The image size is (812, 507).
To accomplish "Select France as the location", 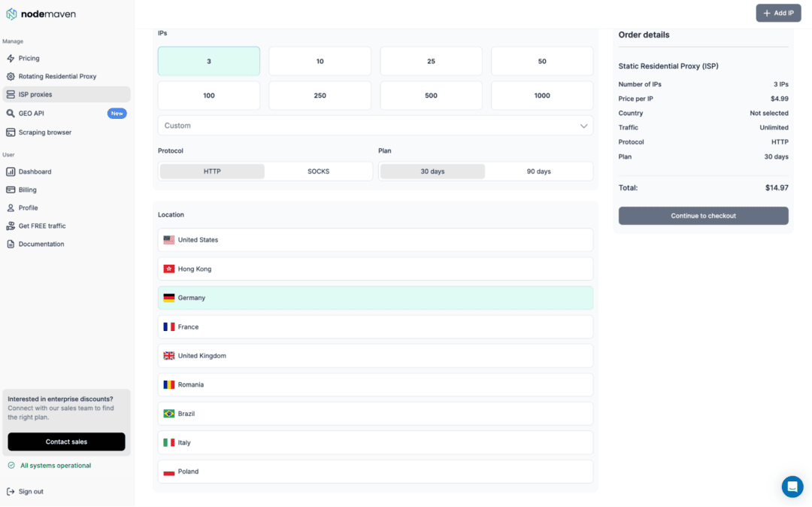I will point(375,327).
